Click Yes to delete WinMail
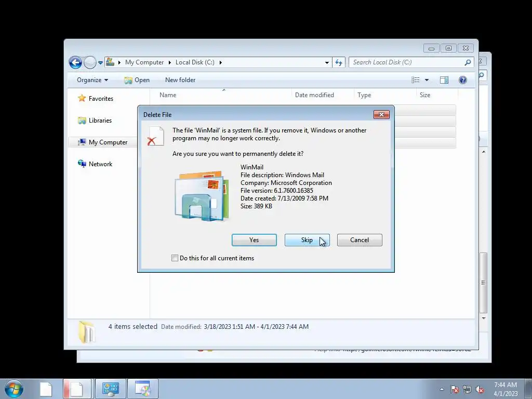 tap(254, 240)
